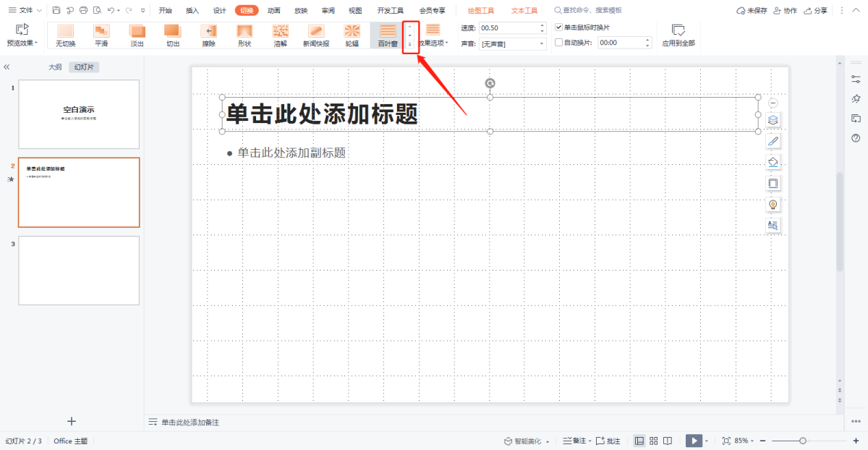
Task: Click the 分享 share button
Action: tap(816, 11)
